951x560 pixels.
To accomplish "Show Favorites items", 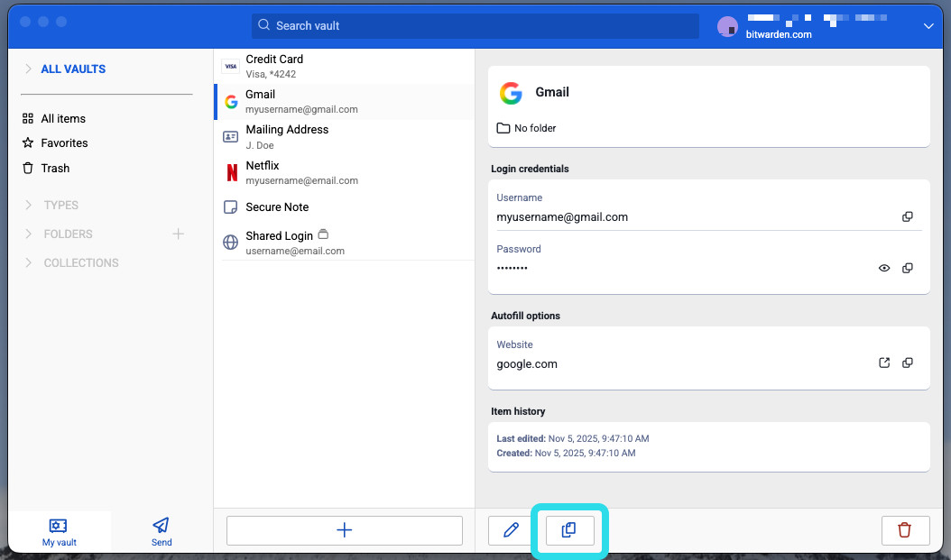I will coord(64,143).
